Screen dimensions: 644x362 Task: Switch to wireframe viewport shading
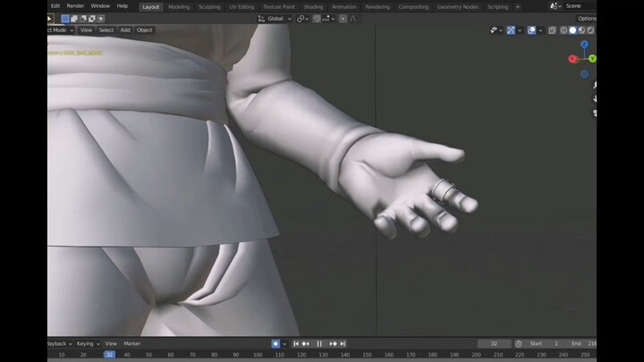coord(563,29)
